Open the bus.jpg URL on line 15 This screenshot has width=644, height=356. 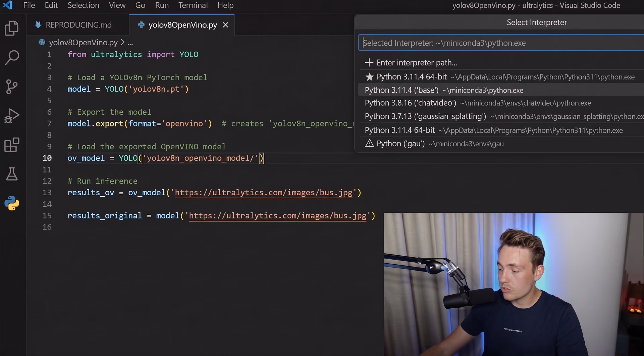click(278, 216)
